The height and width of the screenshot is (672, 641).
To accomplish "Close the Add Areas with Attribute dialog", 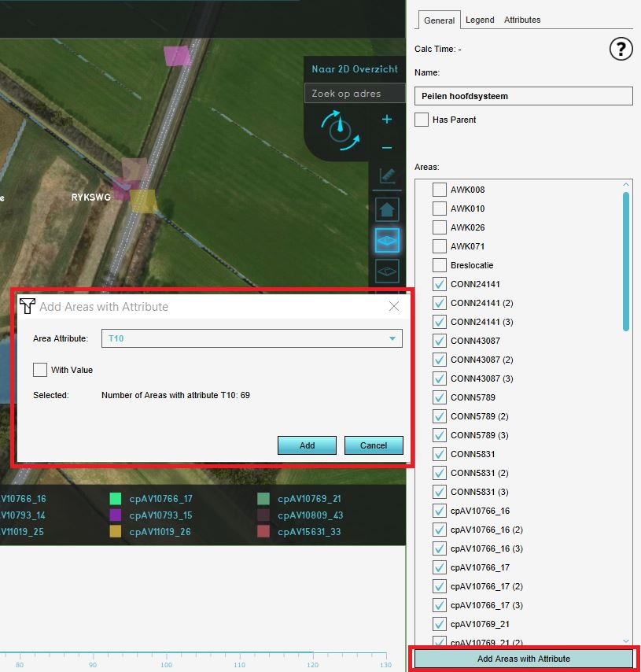I will point(394,307).
